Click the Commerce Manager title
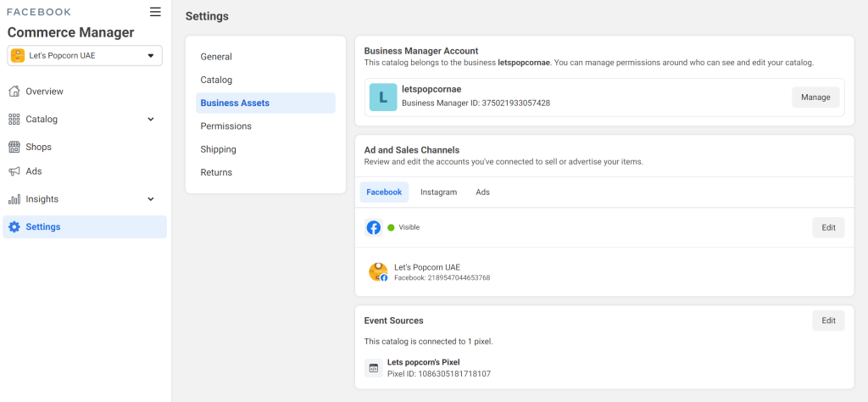The height and width of the screenshot is (402, 868). [x=71, y=32]
